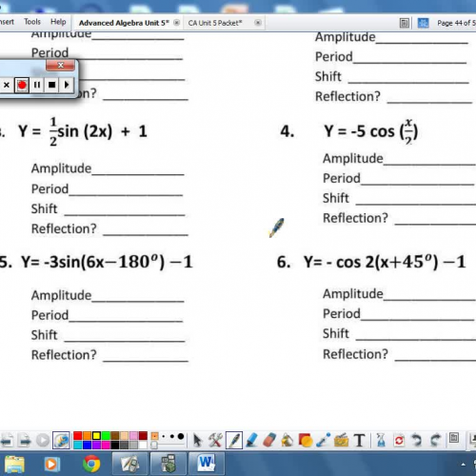Choose the medium pen width dot
The height and width of the screenshot is (476, 476).
pyautogui.click(x=172, y=436)
